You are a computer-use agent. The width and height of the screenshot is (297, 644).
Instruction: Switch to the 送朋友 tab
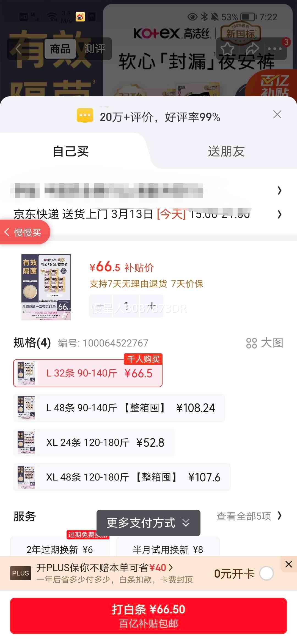(x=226, y=151)
